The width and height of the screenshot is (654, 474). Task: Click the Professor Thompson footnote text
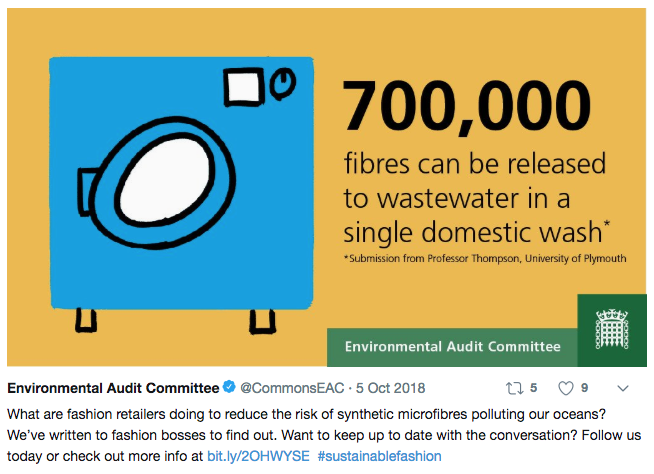pos(485,259)
